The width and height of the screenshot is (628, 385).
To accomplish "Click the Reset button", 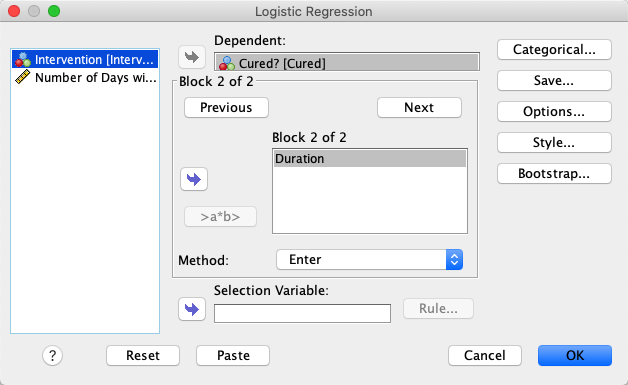I will click(143, 355).
